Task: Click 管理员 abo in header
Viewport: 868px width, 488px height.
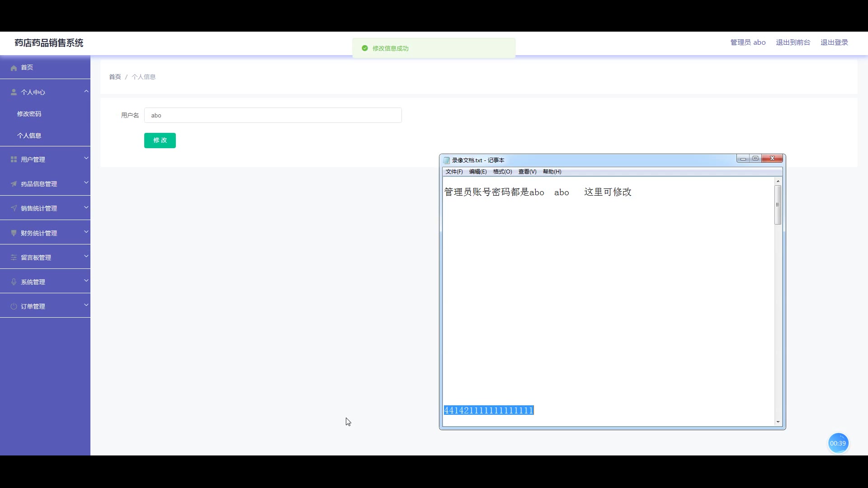Action: click(748, 42)
